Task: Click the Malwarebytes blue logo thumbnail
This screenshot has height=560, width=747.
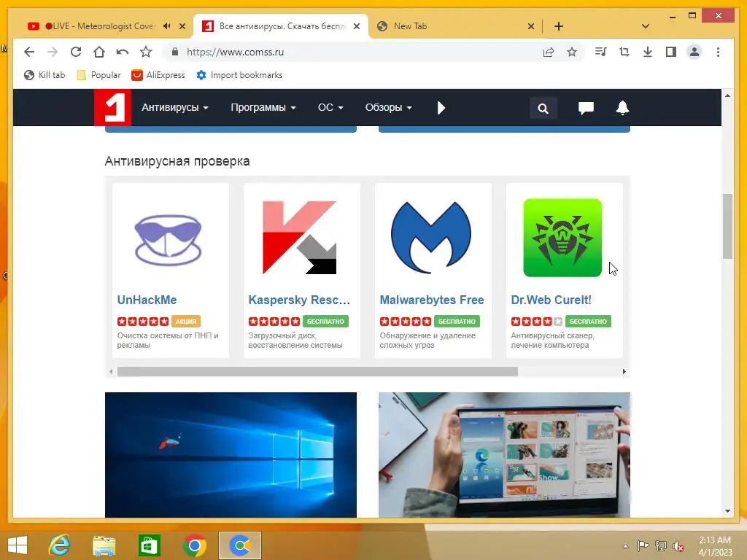Action: tap(431, 238)
